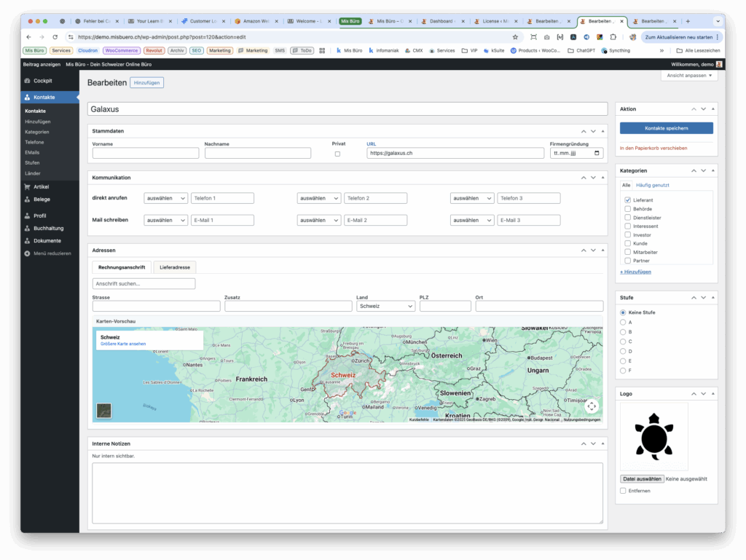The image size is (746, 560).
Task: Open auswählen dropdown beside Telefon 1
Action: coord(165,198)
